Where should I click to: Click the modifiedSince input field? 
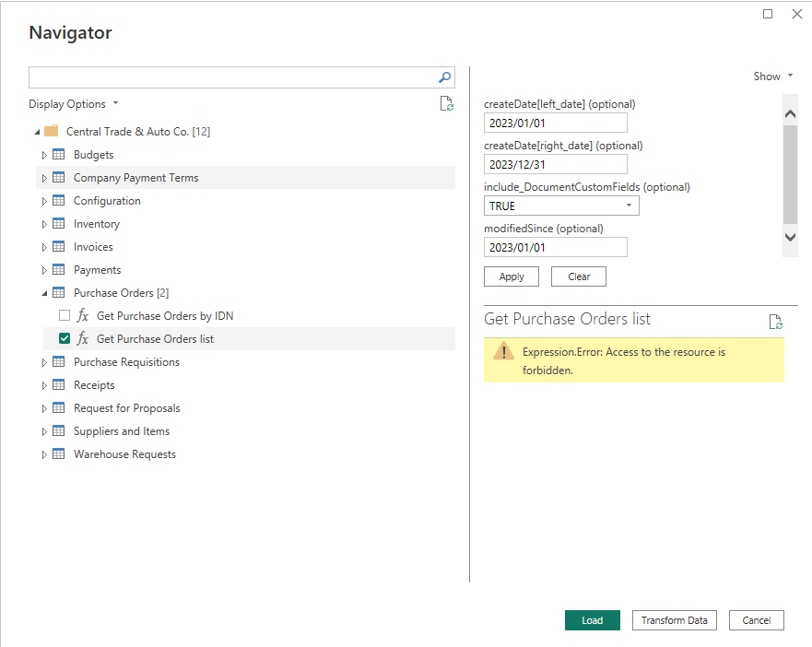coord(555,247)
